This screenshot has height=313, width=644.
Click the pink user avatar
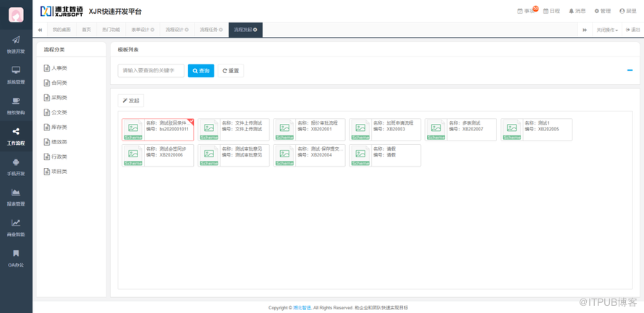tap(16, 14)
